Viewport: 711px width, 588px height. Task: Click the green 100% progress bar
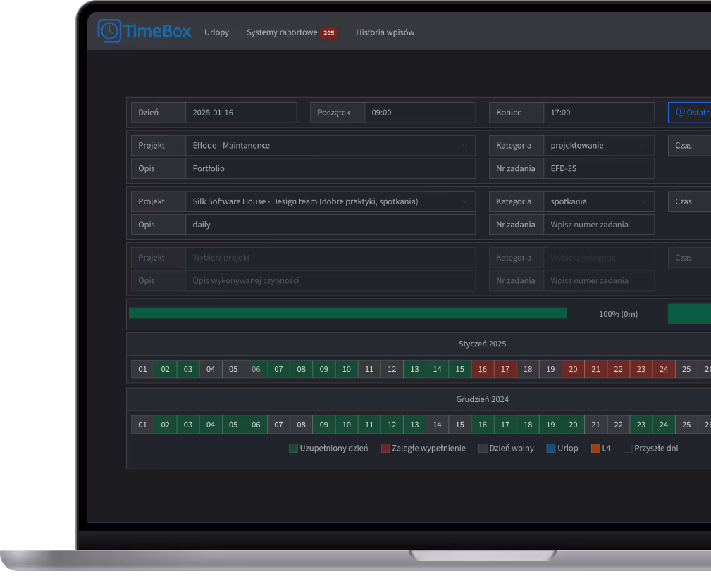click(348, 313)
